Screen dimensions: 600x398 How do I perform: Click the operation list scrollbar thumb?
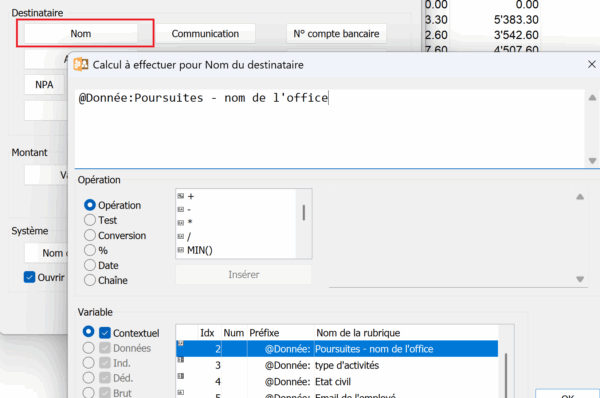click(x=304, y=213)
